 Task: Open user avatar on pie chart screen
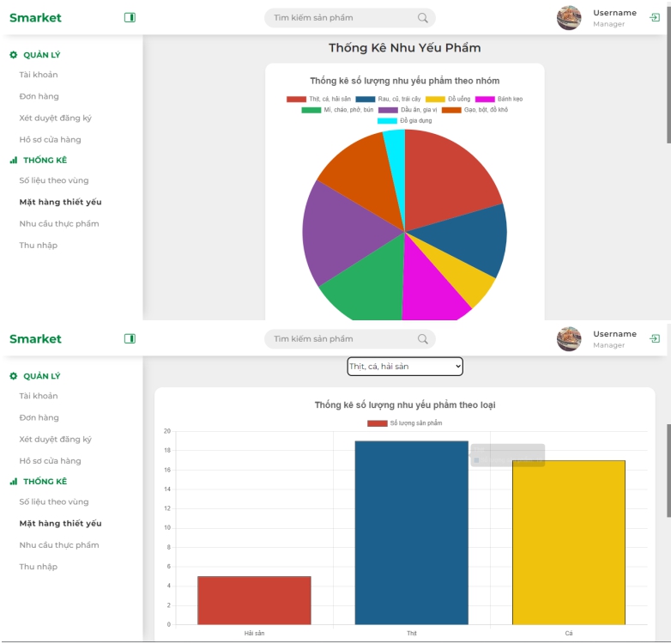pos(569,17)
